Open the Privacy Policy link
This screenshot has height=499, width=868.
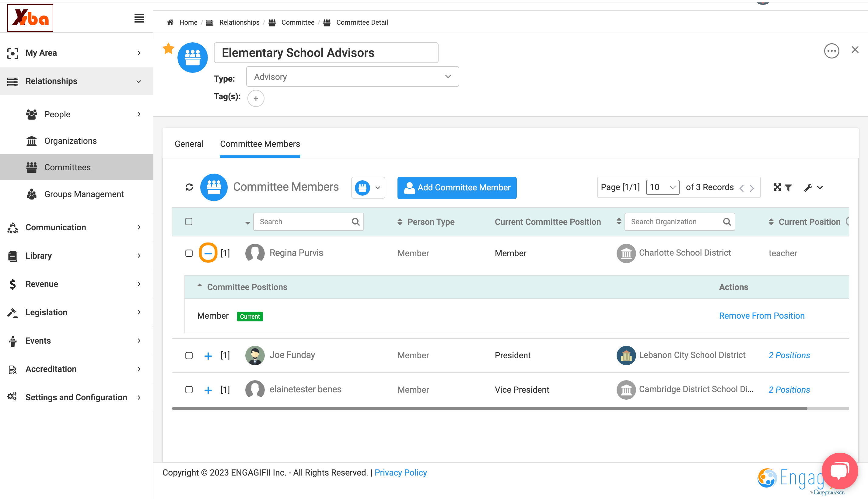pos(400,472)
